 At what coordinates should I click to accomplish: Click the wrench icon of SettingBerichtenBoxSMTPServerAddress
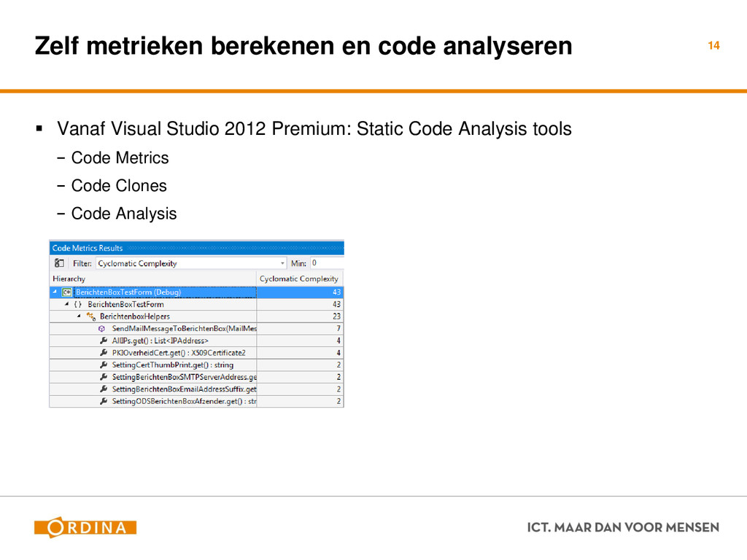click(x=104, y=377)
